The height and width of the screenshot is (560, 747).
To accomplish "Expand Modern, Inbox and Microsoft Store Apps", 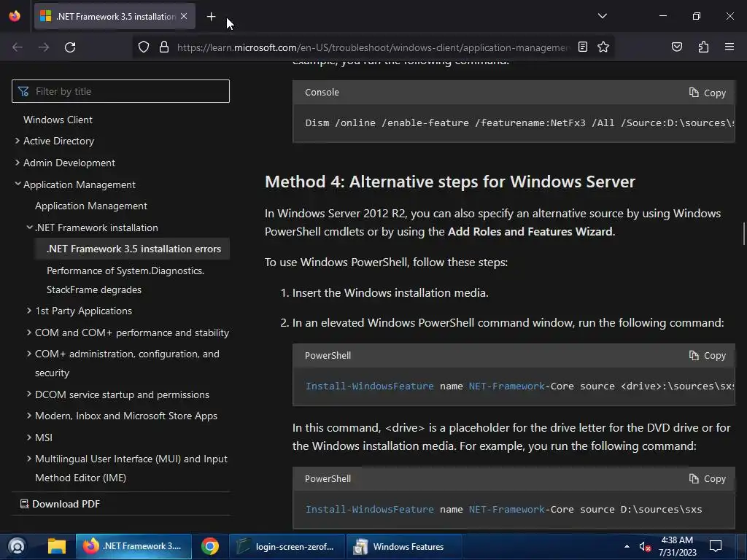I will click(x=29, y=416).
